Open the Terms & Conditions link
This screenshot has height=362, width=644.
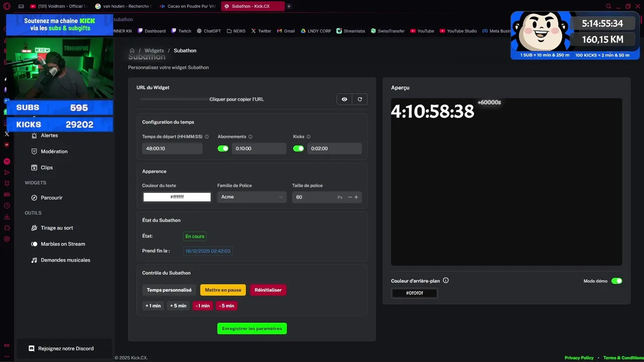point(623,358)
